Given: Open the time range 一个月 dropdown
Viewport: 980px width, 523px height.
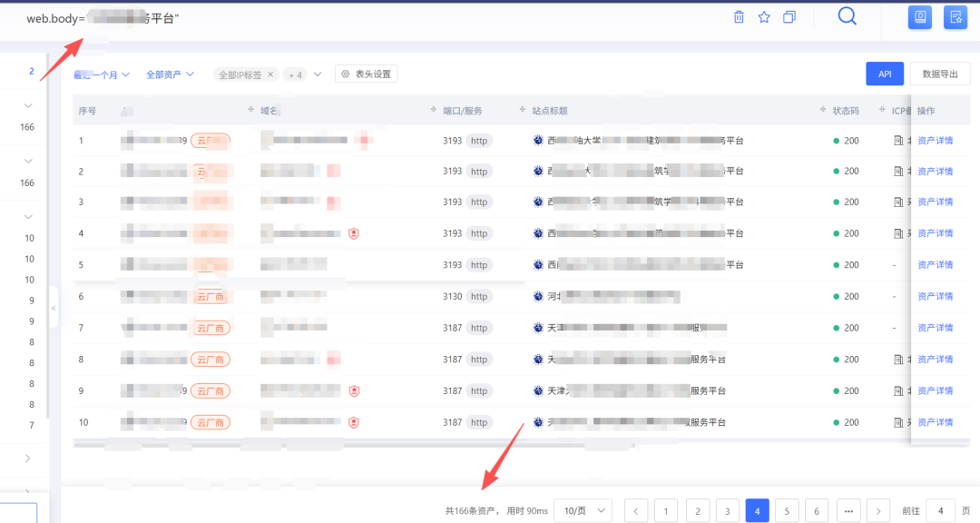Looking at the screenshot, I should 102,74.
